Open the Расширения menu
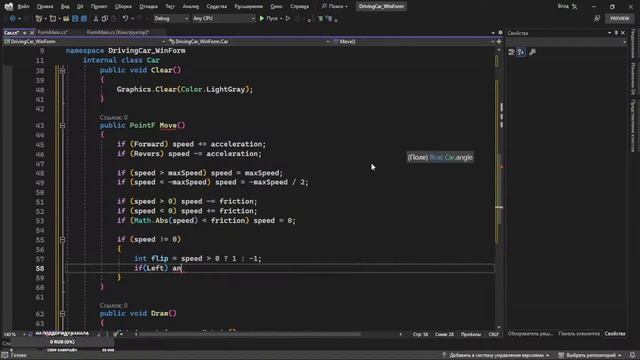The width and height of the screenshot is (640, 360). (x=249, y=6)
